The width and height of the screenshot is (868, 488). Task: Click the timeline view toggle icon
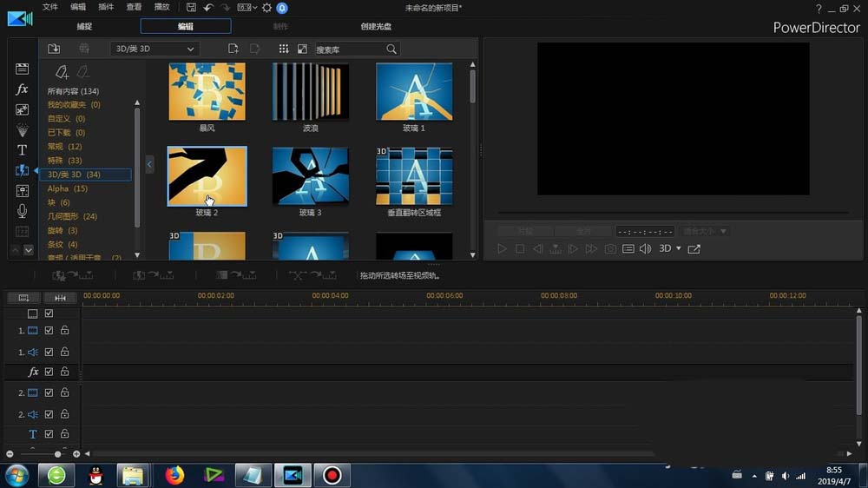coord(23,298)
